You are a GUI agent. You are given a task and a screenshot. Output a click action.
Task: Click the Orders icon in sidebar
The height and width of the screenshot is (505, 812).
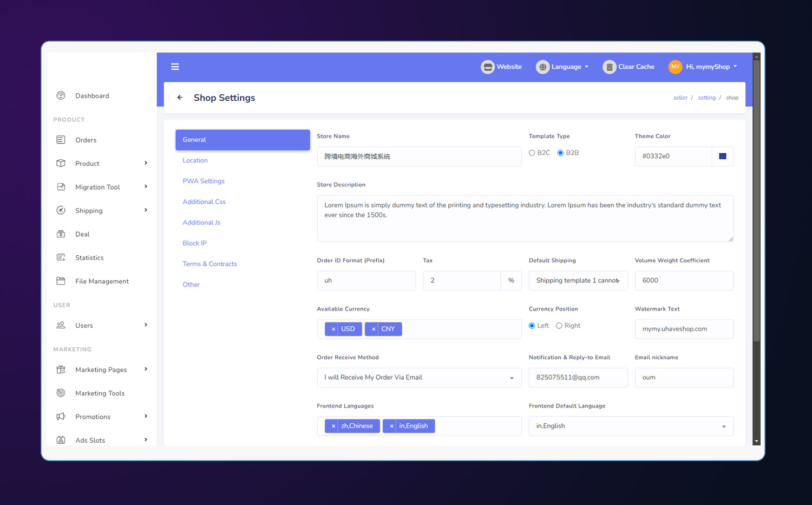(61, 140)
